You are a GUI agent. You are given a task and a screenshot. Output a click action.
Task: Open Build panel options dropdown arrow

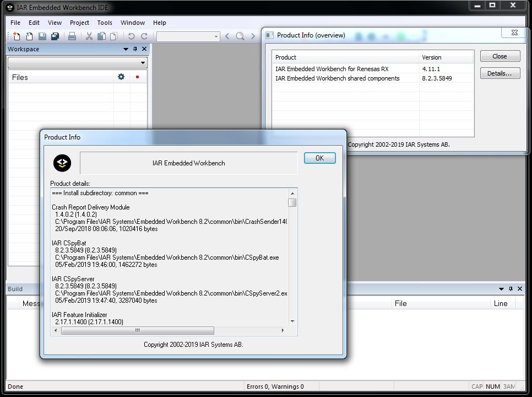[501, 289]
